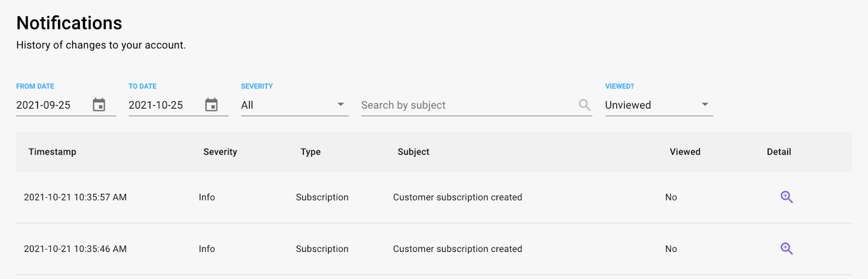Screen dimensions: 868x279
Task: Expand the Viewed? dropdown arrow
Action: click(x=705, y=104)
